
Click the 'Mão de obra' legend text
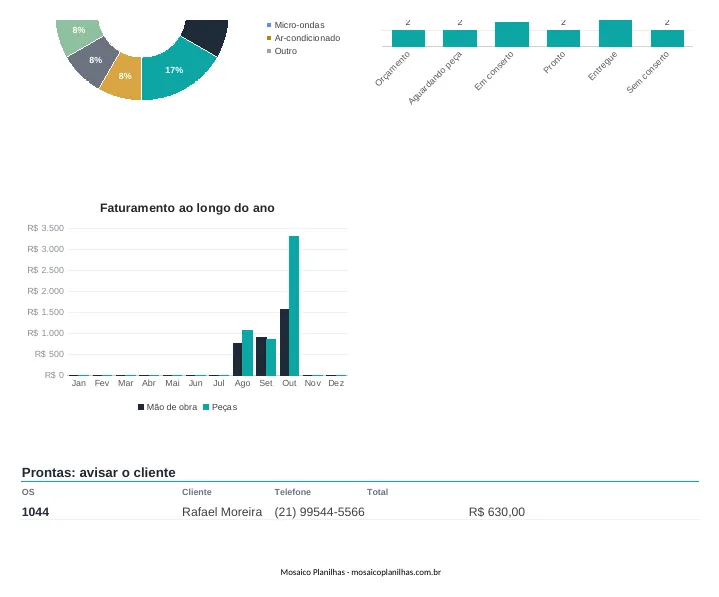pyautogui.click(x=171, y=407)
